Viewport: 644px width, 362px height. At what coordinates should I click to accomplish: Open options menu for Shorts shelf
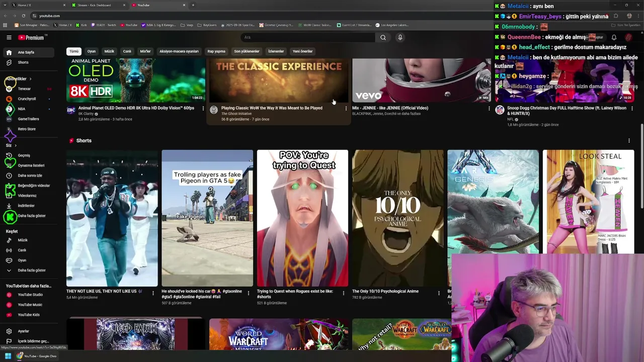[629, 141]
